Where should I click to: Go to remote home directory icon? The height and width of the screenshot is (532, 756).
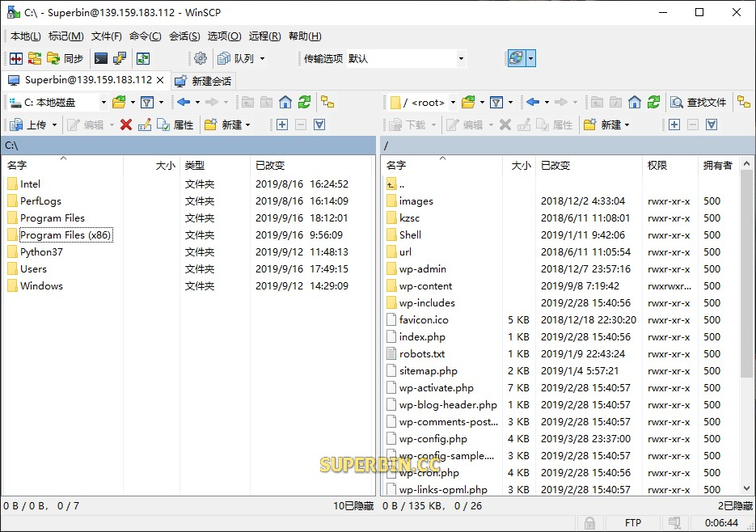coord(635,102)
